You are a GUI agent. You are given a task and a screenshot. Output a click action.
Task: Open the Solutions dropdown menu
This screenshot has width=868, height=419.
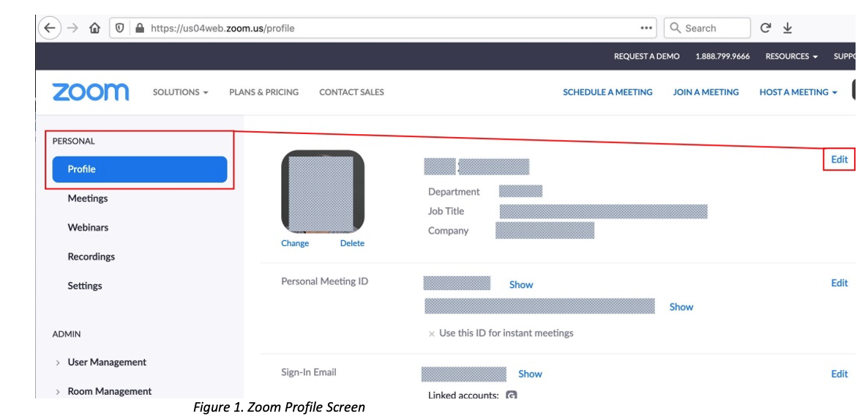point(180,92)
